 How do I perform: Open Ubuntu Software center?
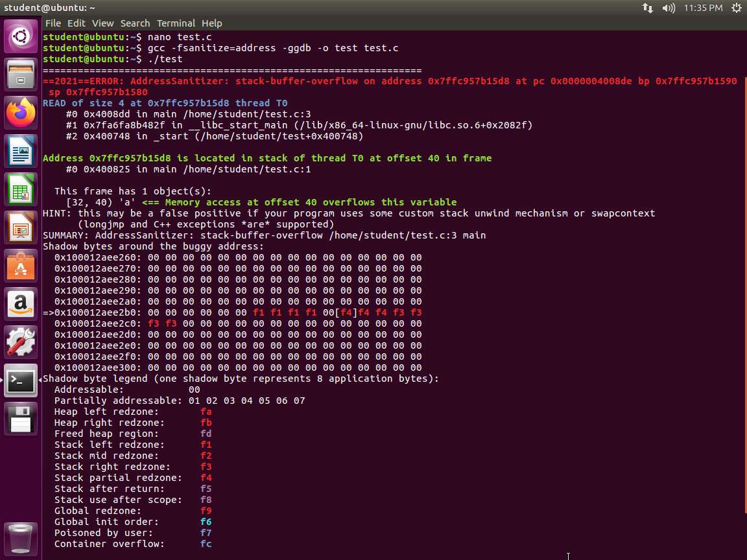pyautogui.click(x=21, y=266)
